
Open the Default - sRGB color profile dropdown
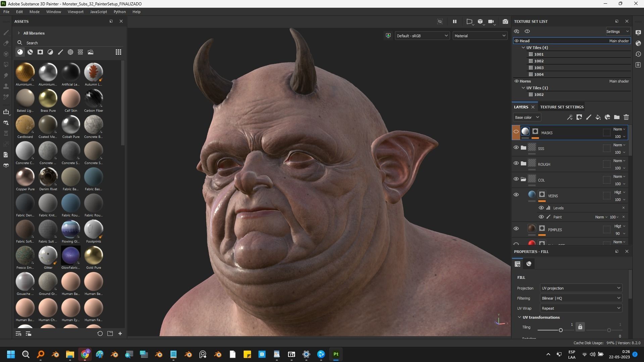coord(422,36)
